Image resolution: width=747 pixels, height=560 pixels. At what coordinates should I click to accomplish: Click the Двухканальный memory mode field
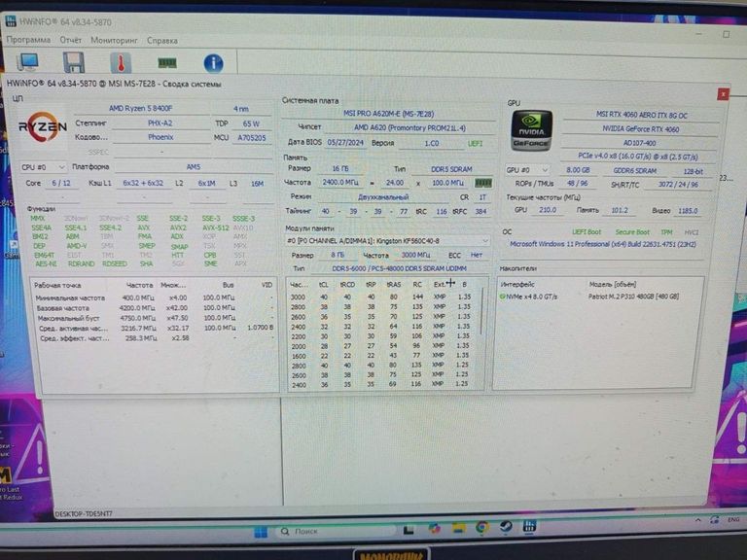click(x=382, y=197)
